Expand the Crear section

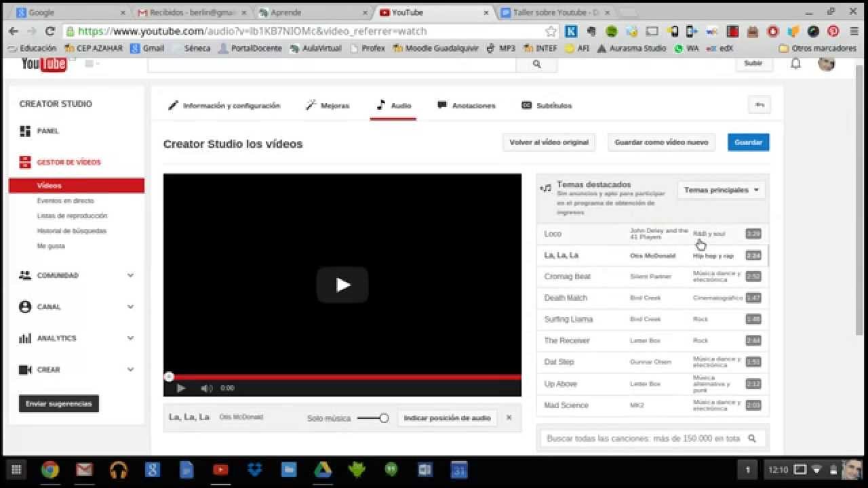(76, 369)
